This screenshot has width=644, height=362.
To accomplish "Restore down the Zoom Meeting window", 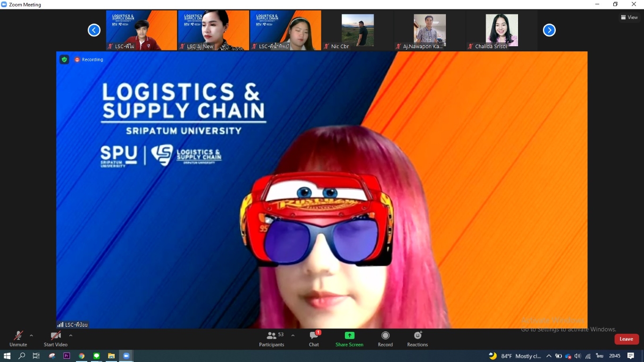I will pyautogui.click(x=615, y=4).
